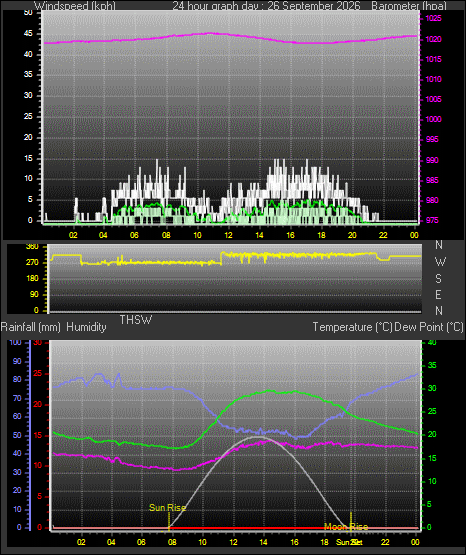466x555 pixels.
Task: Click the 35 value on windspeed axis
Action: pos(28,75)
